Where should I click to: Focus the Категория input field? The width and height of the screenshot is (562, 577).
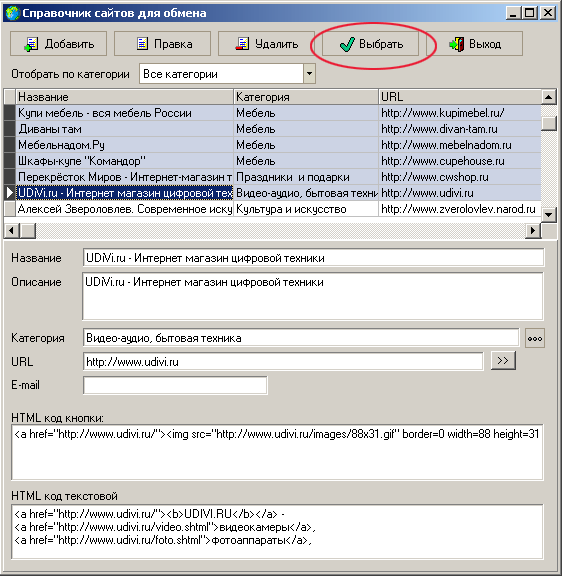click(301, 338)
